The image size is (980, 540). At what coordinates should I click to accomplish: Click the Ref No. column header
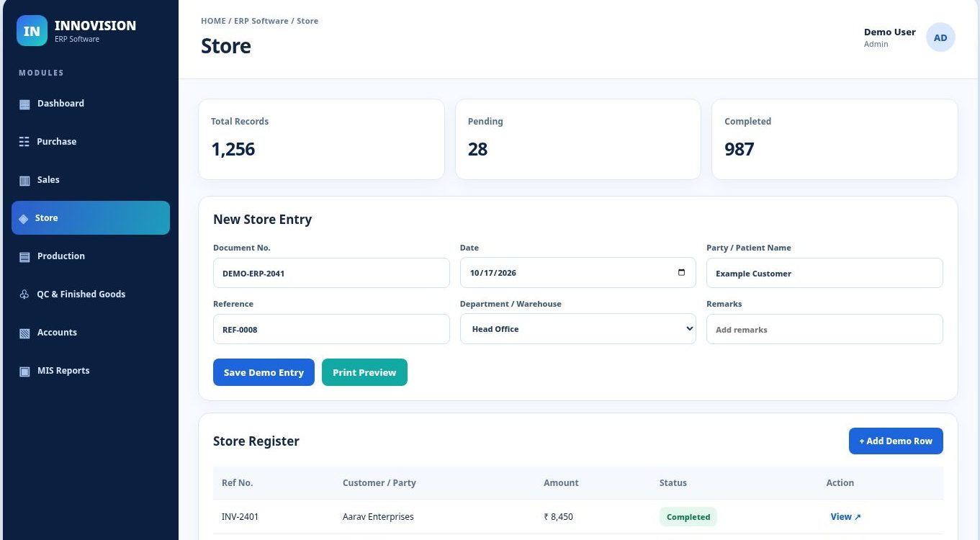point(238,483)
